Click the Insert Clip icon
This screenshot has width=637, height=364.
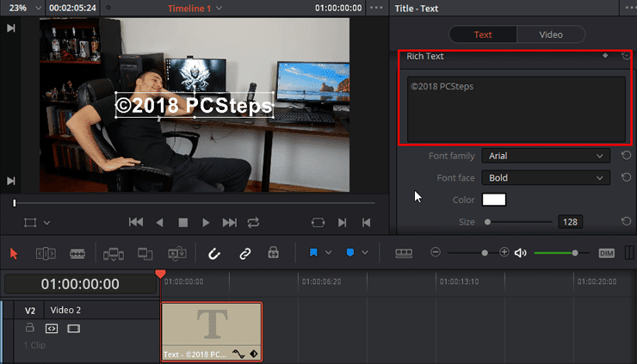tap(114, 254)
